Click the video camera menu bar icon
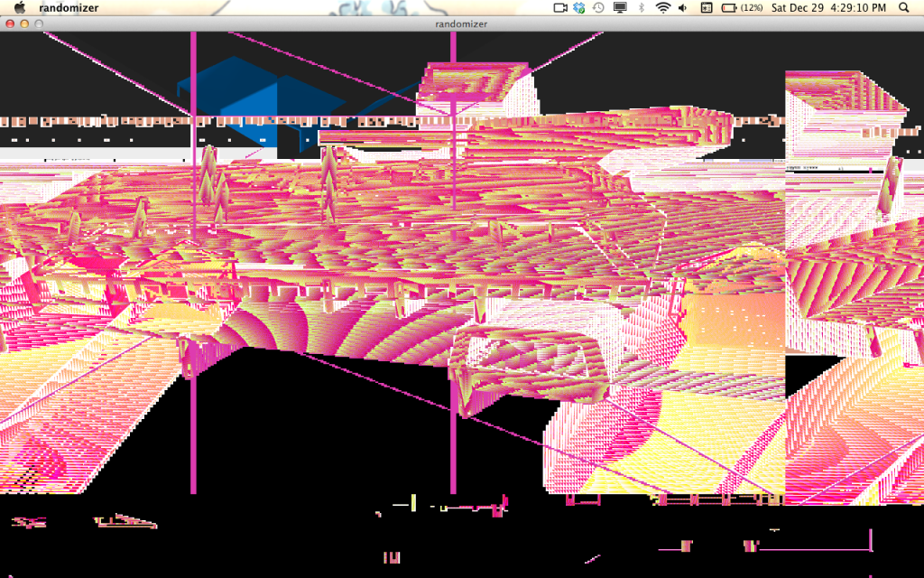The width and height of the screenshot is (924, 578). (x=559, y=8)
